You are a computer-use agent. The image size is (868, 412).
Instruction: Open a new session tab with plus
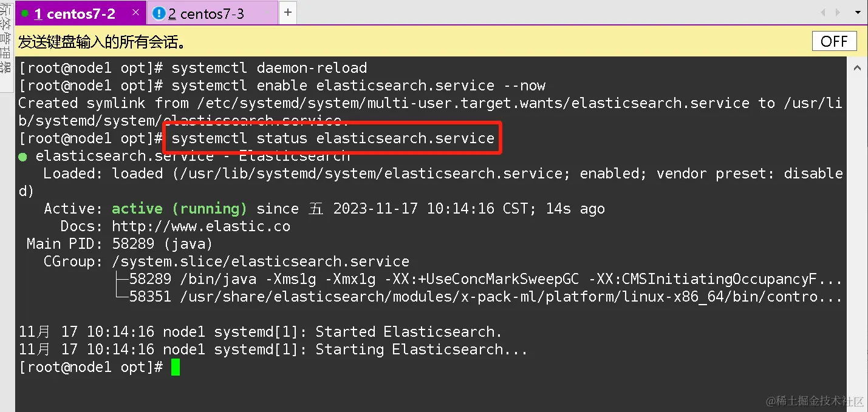point(288,12)
